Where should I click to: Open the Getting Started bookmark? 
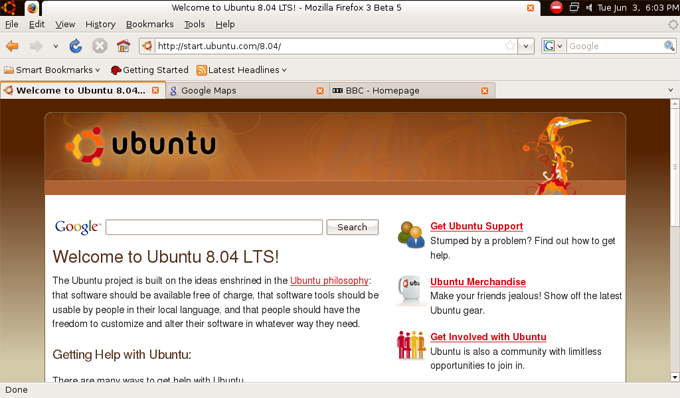coord(150,70)
